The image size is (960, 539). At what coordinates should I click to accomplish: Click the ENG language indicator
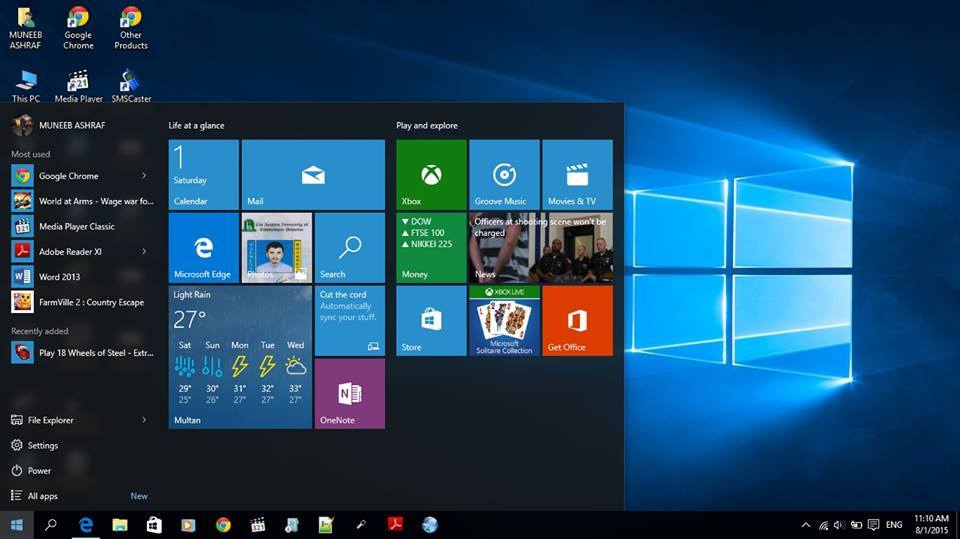point(894,525)
